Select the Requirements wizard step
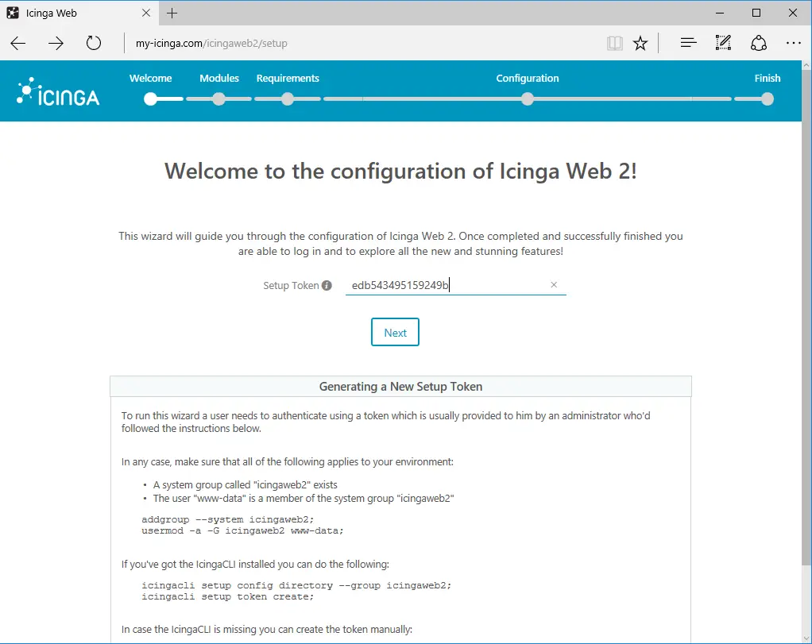812x644 pixels. pos(288,78)
